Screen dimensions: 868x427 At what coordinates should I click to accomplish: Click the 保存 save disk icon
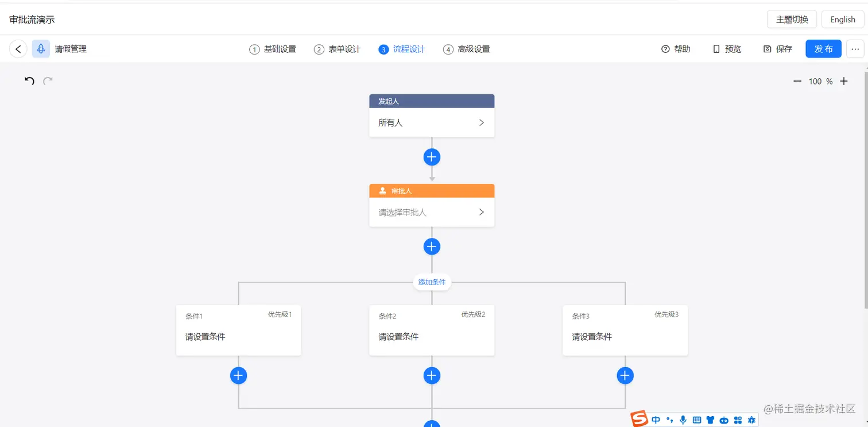coord(768,49)
